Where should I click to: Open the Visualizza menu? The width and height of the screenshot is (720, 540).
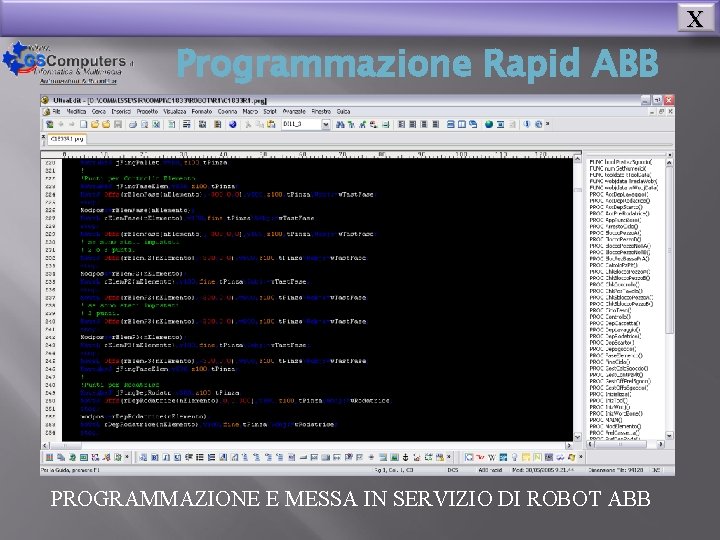[174, 112]
